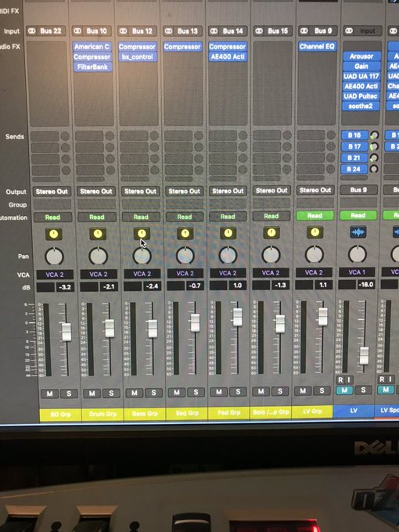399x532 pixels.
Task: Open automation Read mode menu on Drum Grp
Action: tap(97, 217)
